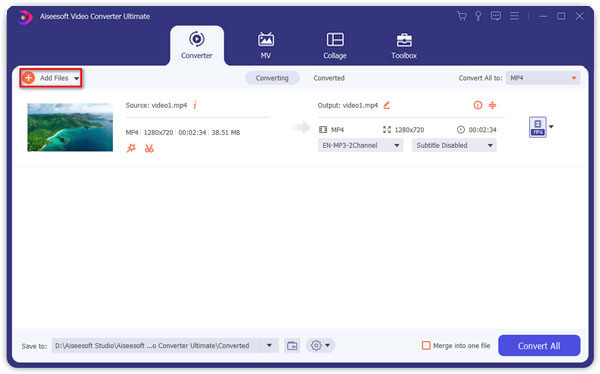Minimize the Aiseesoft window
This screenshot has width=600, height=374.
(543, 16)
